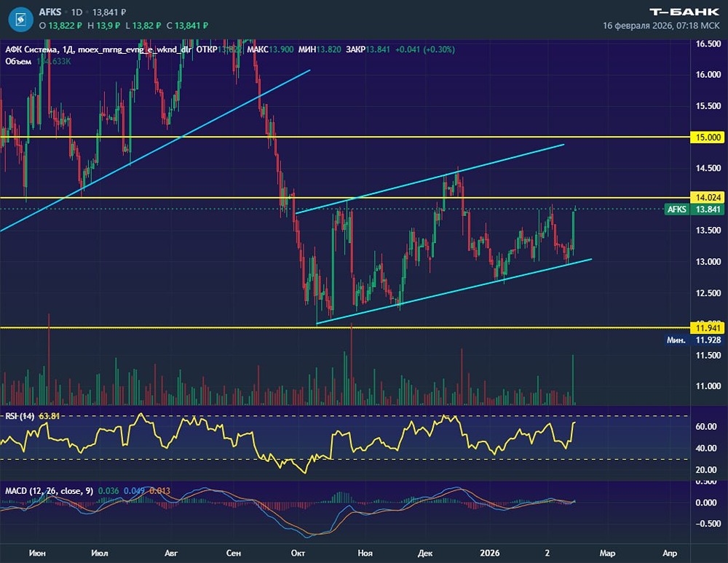This screenshot has height=563, width=728.
Task: Click the 'Мин. 11.928' minimum label
Action: click(694, 340)
